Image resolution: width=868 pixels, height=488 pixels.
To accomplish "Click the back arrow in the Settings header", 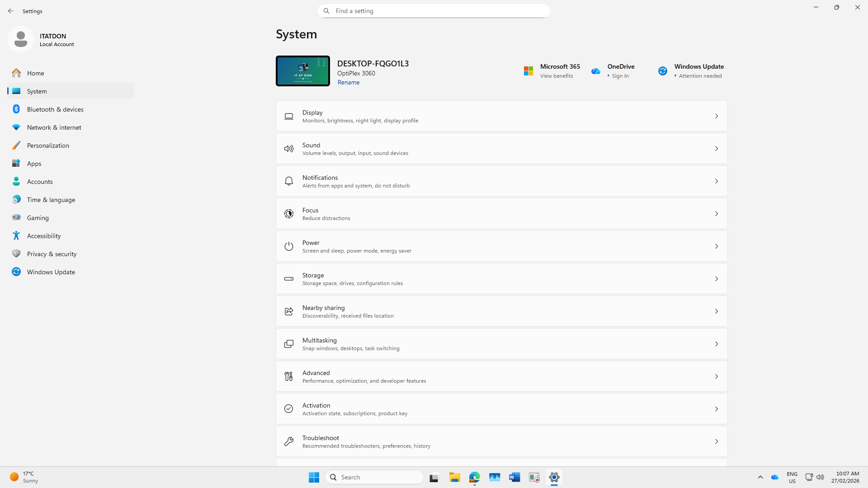I will [11, 11].
